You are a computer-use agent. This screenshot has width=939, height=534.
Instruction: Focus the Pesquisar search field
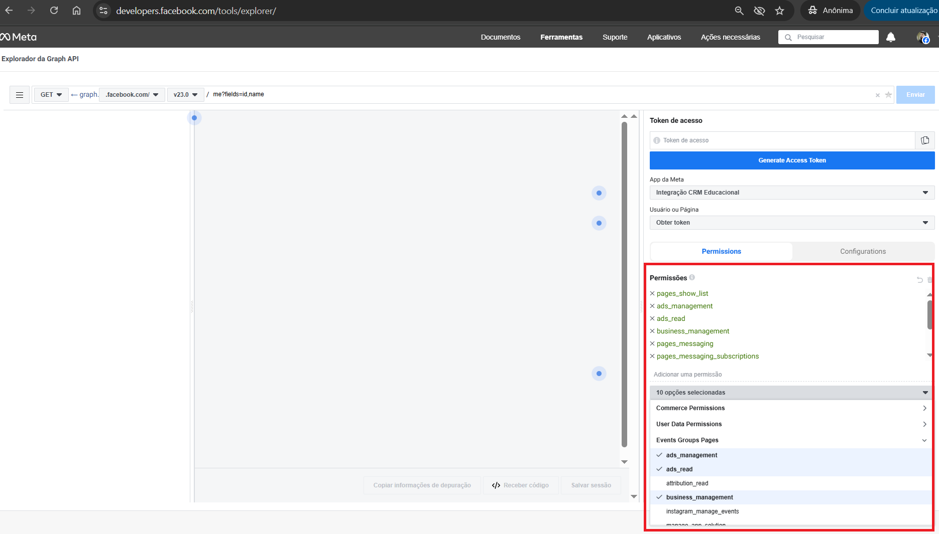(828, 37)
